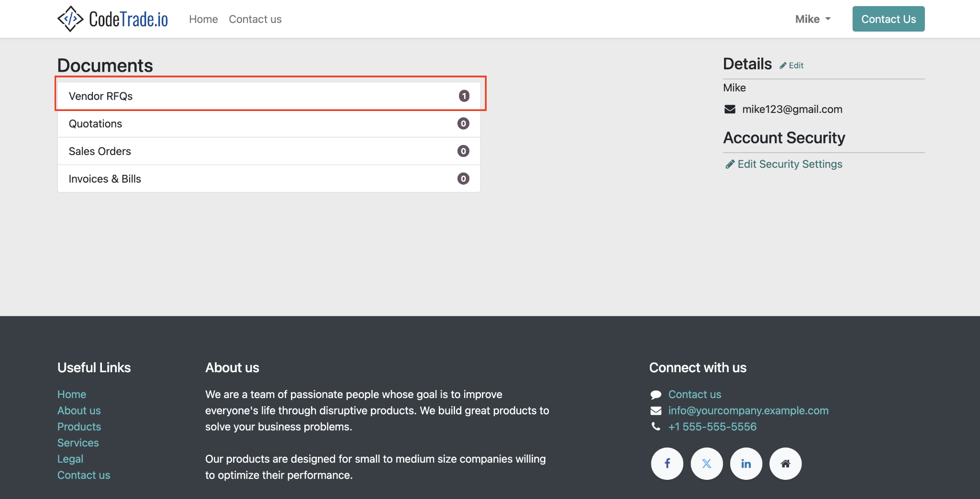Open Contact us in top navigation
The image size is (980, 499).
[255, 19]
